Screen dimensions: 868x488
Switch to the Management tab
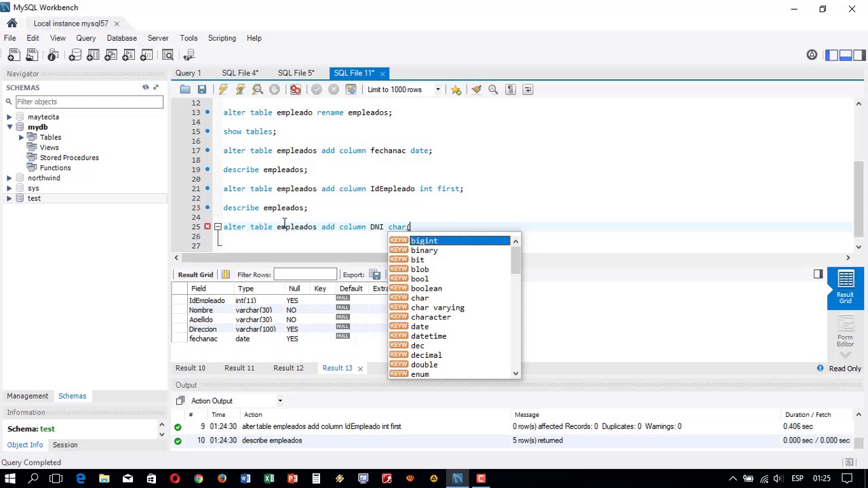coord(28,396)
